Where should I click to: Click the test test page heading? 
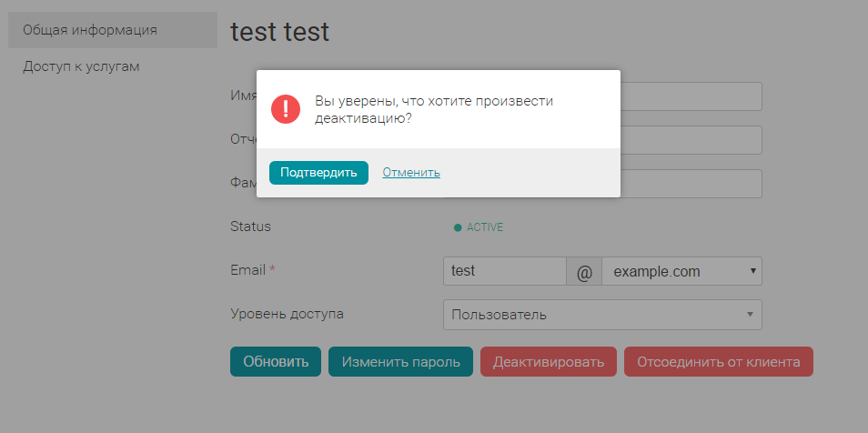click(280, 32)
